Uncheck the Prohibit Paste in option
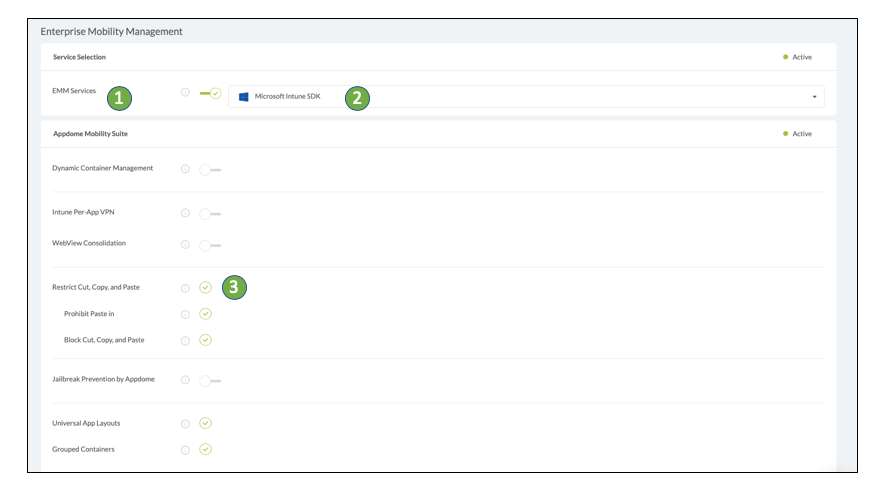 205,314
